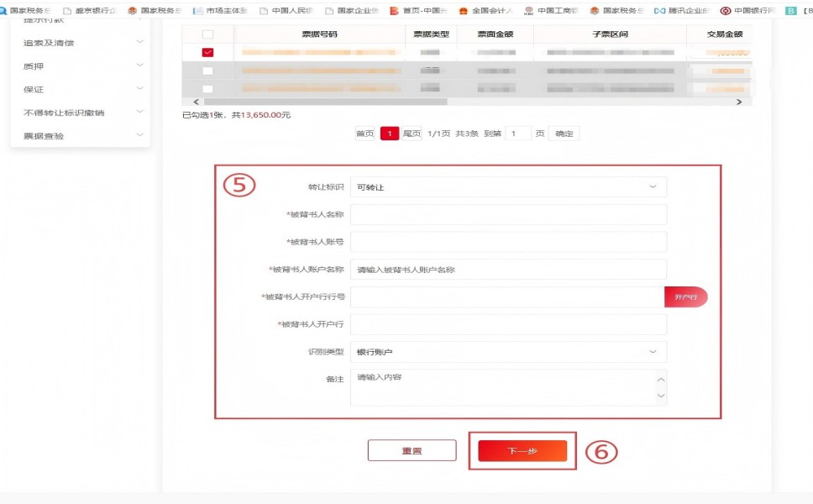Open the 识别类型 dropdown
813x504 pixels.
click(x=508, y=352)
